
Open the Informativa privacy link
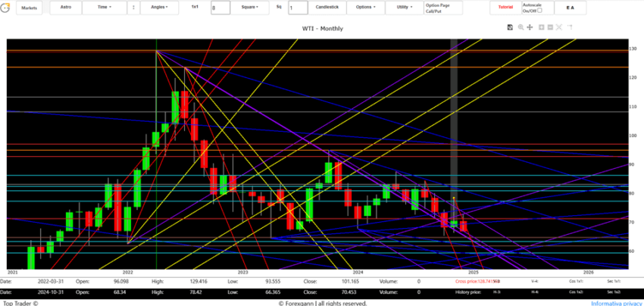click(x=617, y=303)
